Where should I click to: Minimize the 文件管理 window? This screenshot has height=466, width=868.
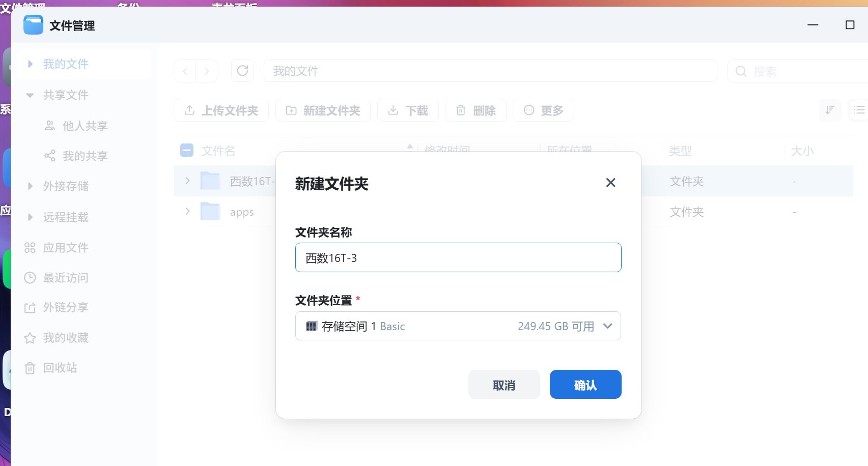click(x=813, y=25)
